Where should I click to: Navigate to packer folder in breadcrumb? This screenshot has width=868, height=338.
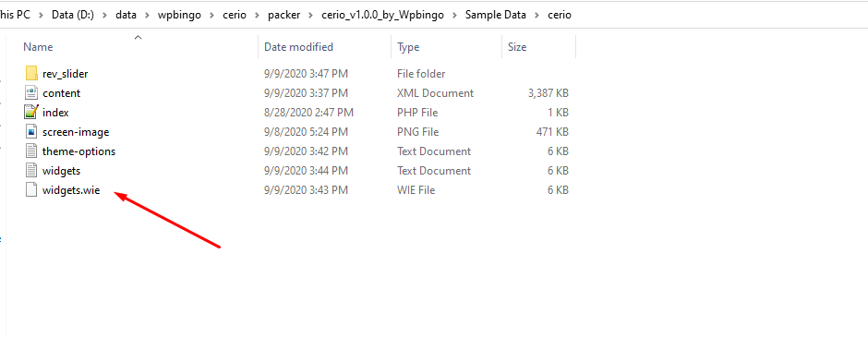tap(284, 15)
